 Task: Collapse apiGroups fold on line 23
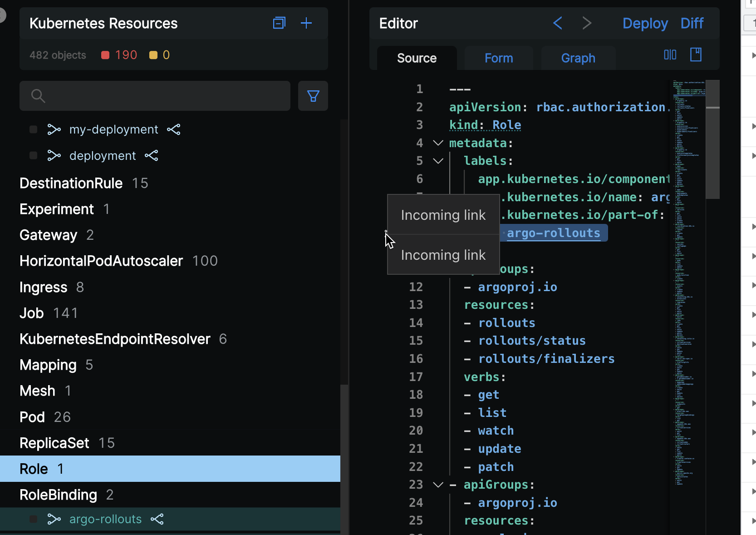pyautogui.click(x=438, y=485)
